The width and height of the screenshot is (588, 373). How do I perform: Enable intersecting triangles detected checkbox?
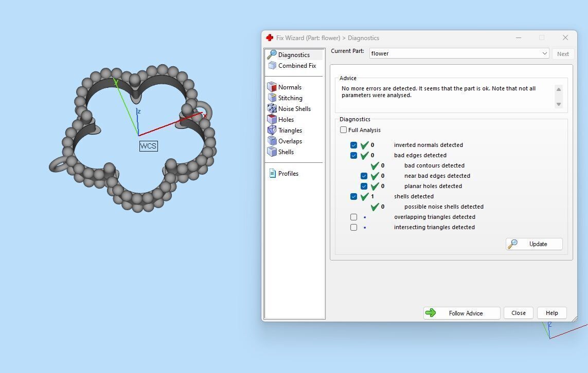pyautogui.click(x=353, y=227)
